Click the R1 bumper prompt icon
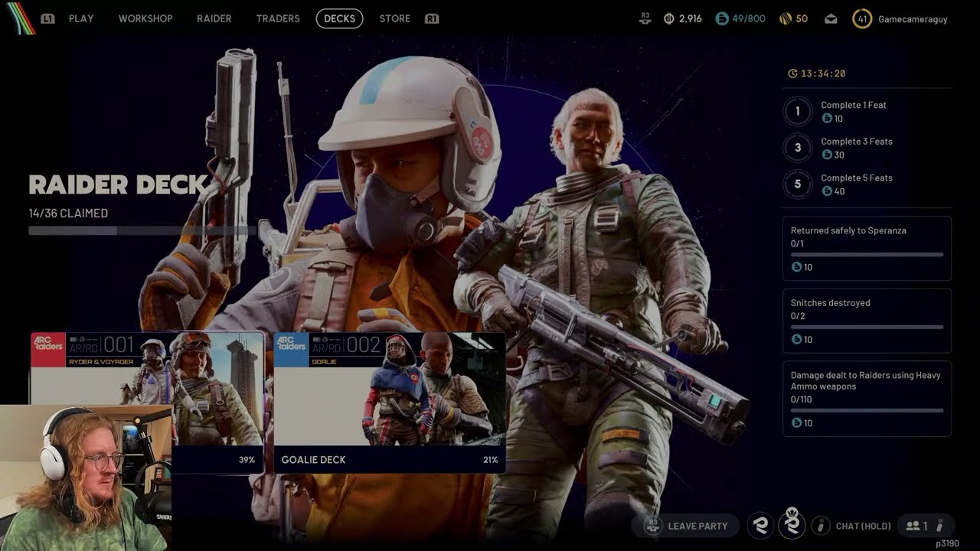The width and height of the screenshot is (980, 551). pos(432,18)
